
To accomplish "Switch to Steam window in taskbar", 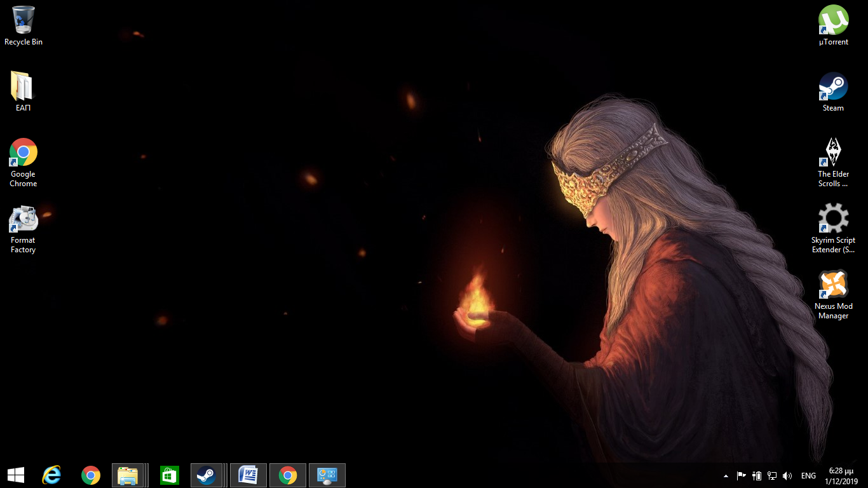I will (205, 475).
